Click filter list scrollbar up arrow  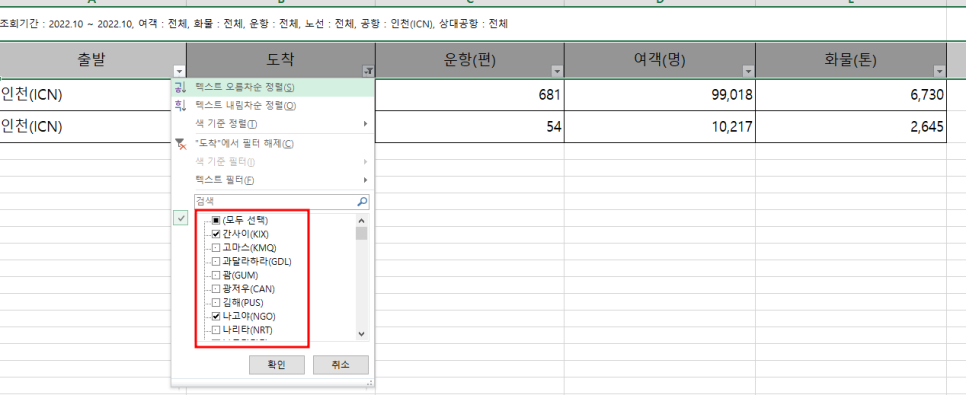coord(362,220)
